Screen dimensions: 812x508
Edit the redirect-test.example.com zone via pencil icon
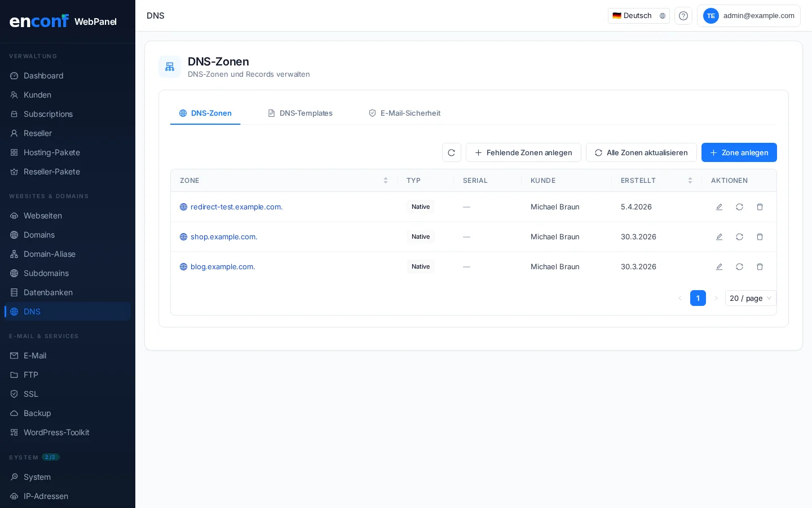(x=719, y=207)
